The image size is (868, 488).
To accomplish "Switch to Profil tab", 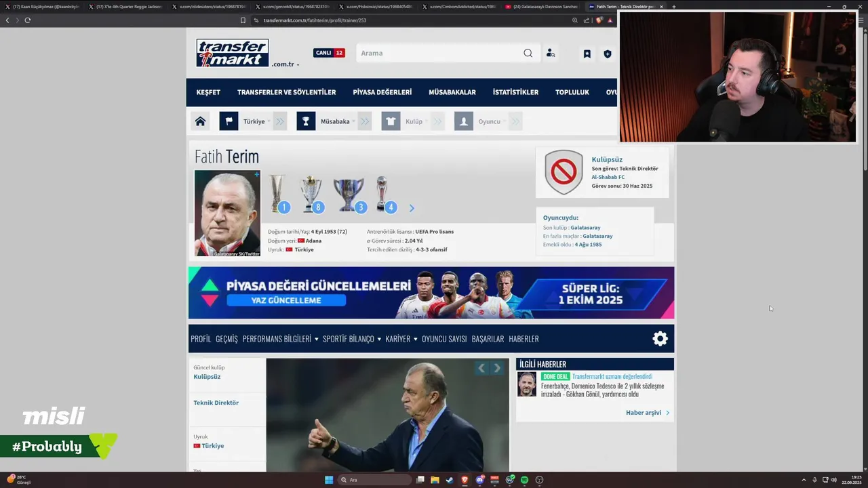I will [x=201, y=339].
